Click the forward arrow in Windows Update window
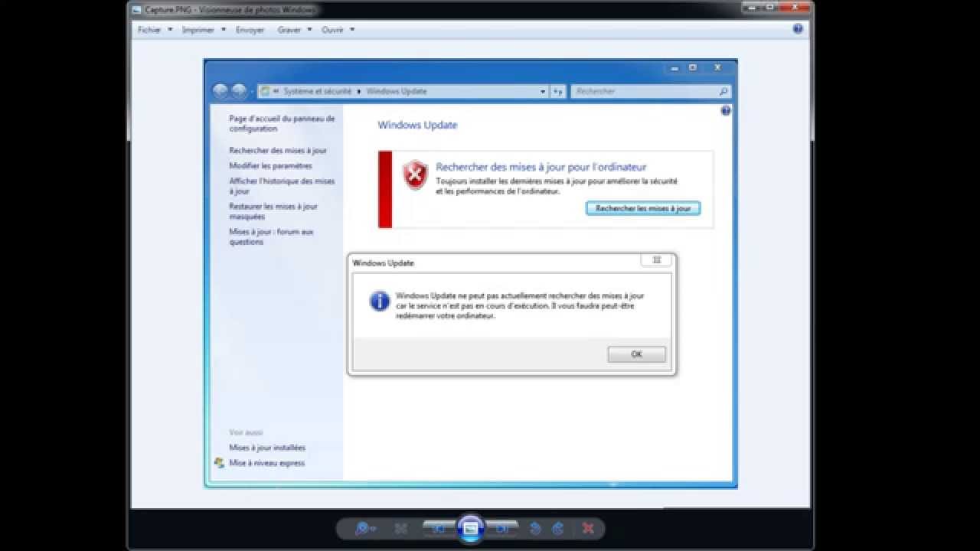Viewport: 980px width, 551px height. pyautogui.click(x=240, y=91)
